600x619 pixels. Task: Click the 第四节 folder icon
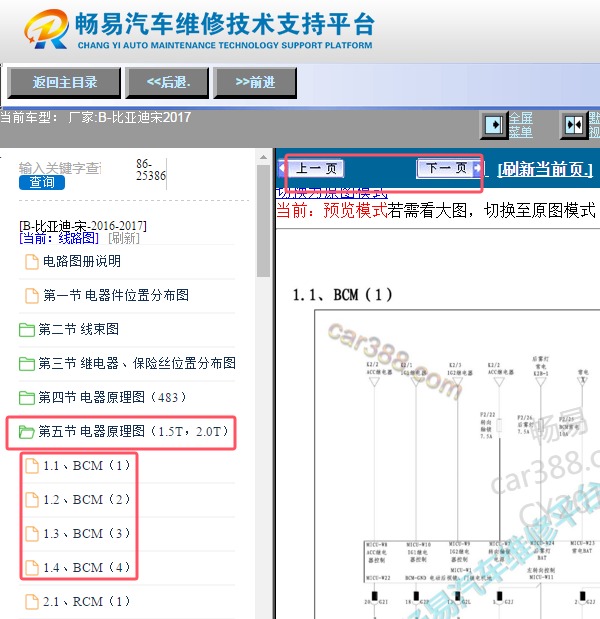pyautogui.click(x=26, y=398)
